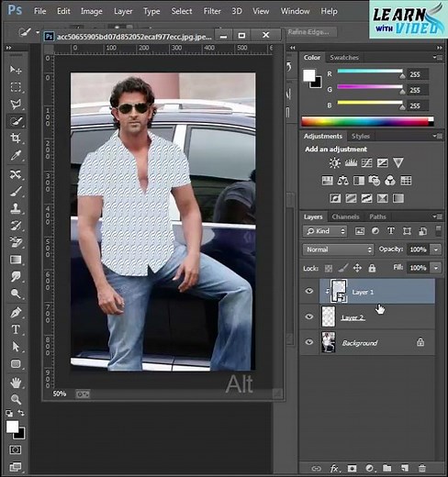Add a Photo Filter adjustment
The height and width of the screenshot is (477, 448).
click(374, 181)
